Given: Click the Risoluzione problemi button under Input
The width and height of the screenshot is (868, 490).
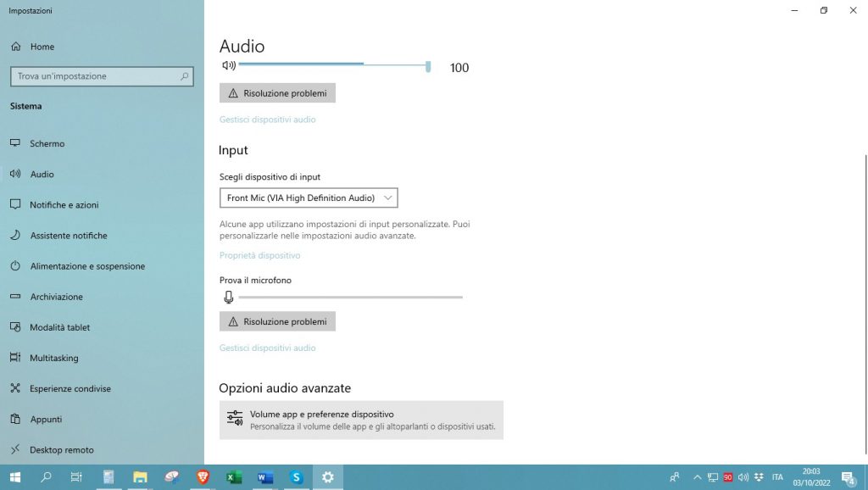Looking at the screenshot, I should click(277, 321).
